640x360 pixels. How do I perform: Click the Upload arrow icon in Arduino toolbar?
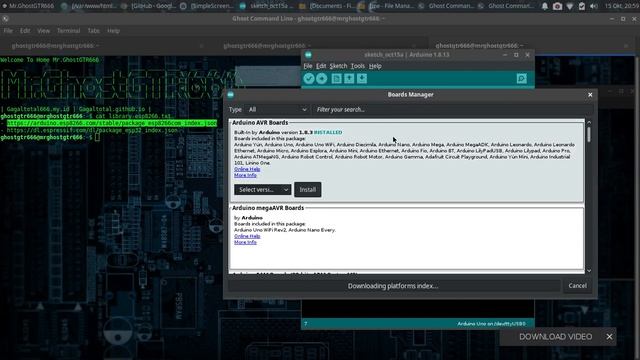tap(322, 78)
